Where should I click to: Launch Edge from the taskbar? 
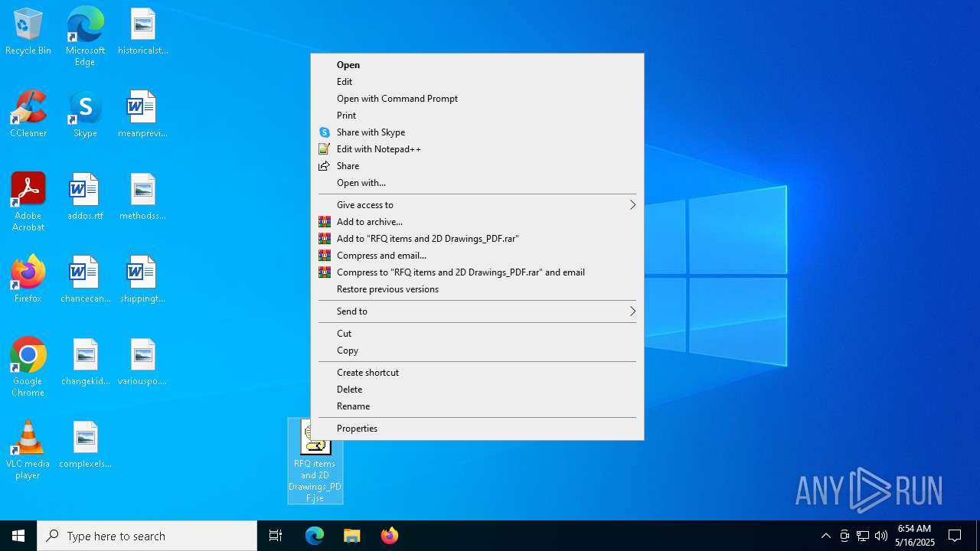point(315,536)
